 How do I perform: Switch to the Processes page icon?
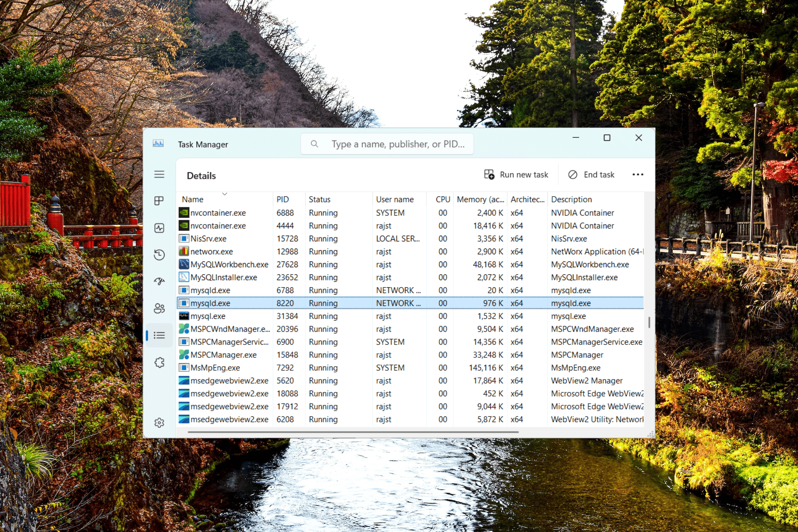(159, 201)
